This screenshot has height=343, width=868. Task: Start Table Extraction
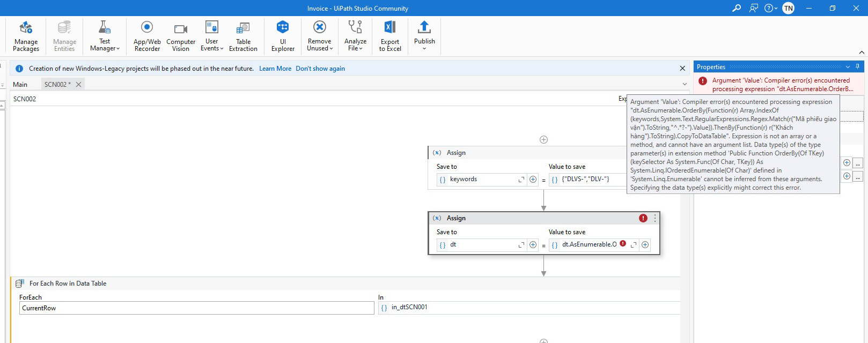click(x=243, y=36)
